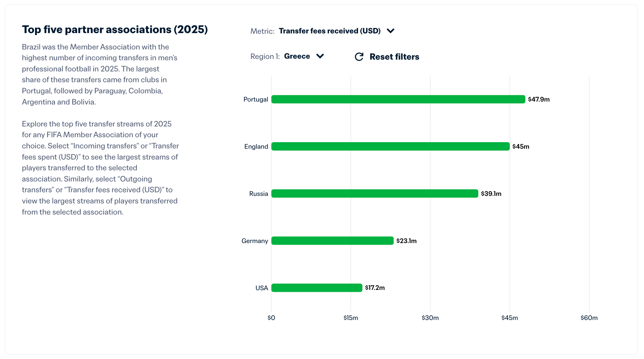644x359 pixels.
Task: Click the England green bar
Action: point(390,146)
